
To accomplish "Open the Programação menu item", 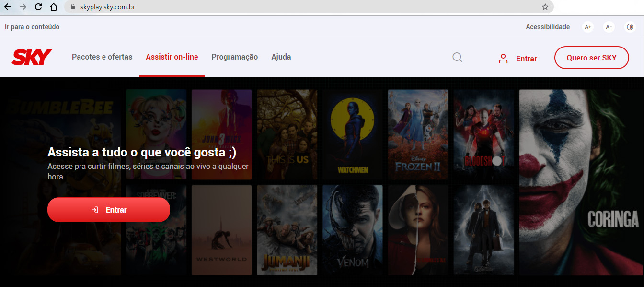I will (x=235, y=57).
